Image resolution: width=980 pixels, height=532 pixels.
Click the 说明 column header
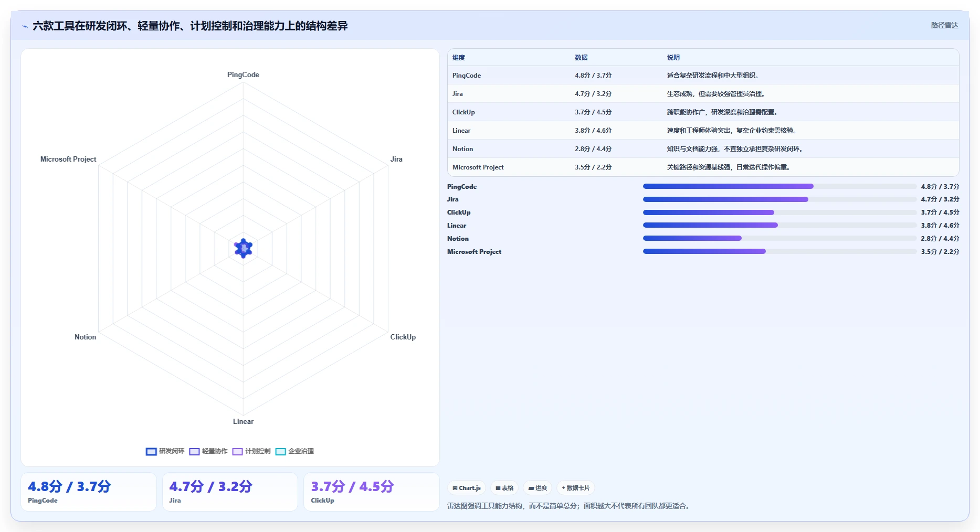[x=673, y=58]
